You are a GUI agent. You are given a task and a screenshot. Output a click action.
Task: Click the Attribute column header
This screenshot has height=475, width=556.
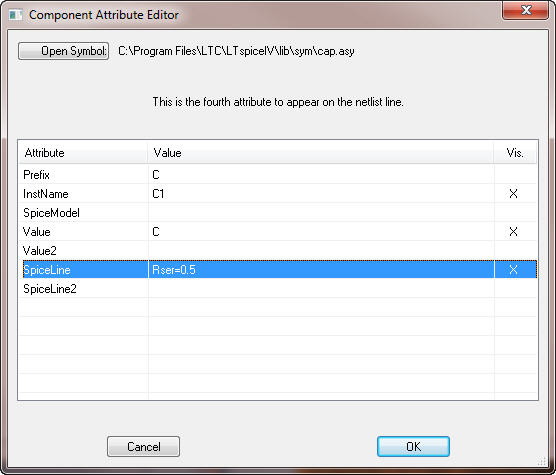(83, 153)
